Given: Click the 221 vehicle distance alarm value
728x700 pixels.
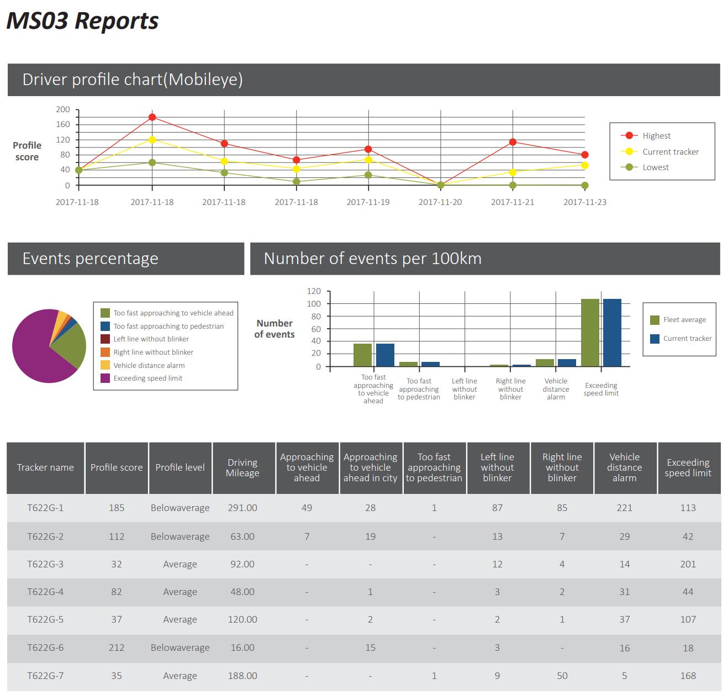Looking at the screenshot, I should pos(624,508).
